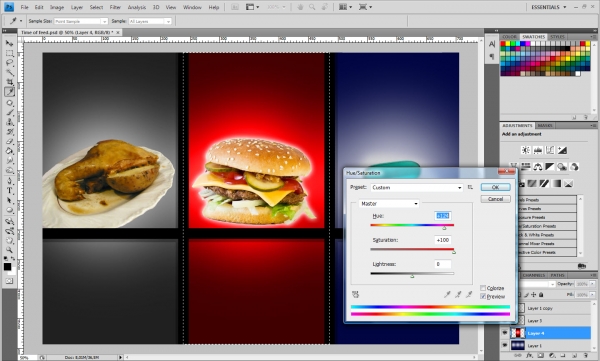Image resolution: width=600 pixels, height=361 pixels.
Task: Switch to the Paths tab
Action: (557, 275)
